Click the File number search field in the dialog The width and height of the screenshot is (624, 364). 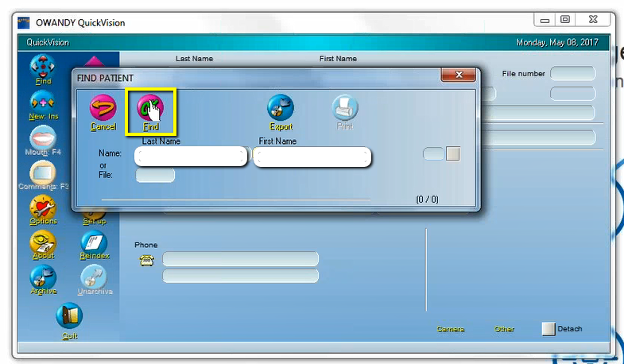[x=155, y=175]
